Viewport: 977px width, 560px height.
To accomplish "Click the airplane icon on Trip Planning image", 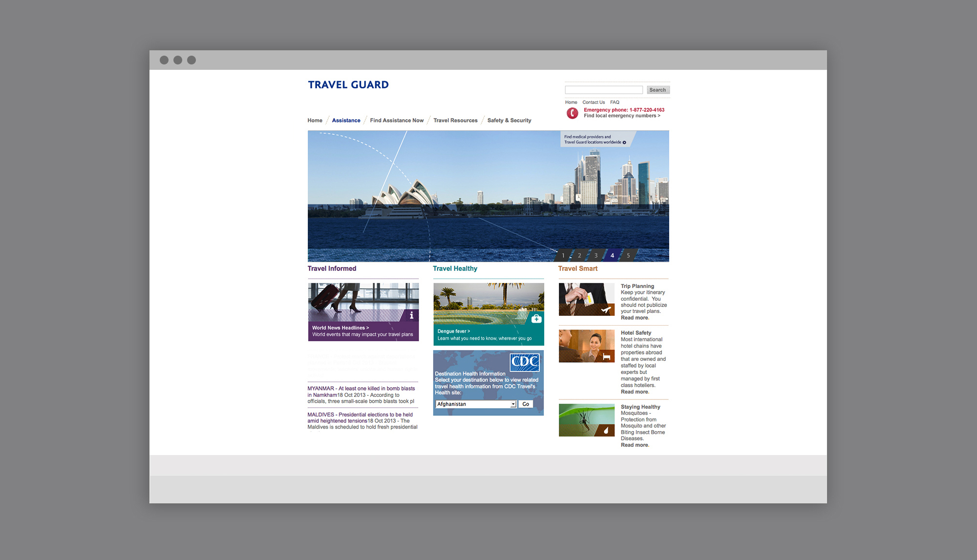I will 606,310.
